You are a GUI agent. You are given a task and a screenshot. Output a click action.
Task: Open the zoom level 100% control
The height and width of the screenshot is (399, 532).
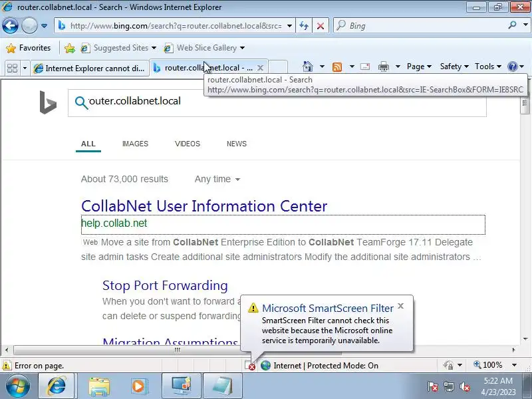488,365
